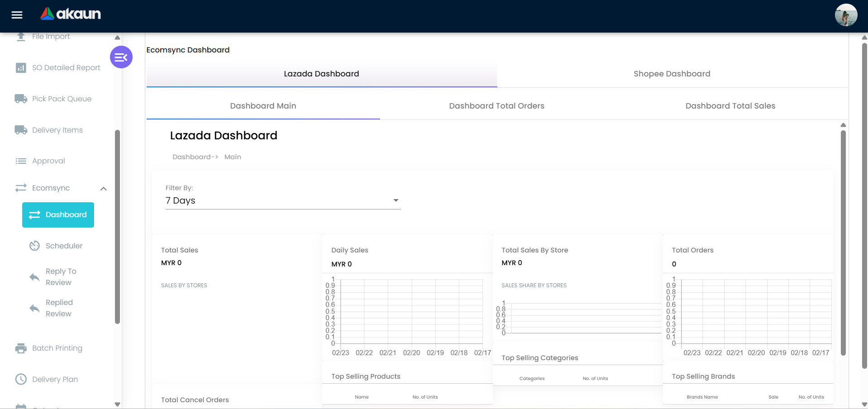Switch to the Shopee Dashboard tab

(672, 74)
